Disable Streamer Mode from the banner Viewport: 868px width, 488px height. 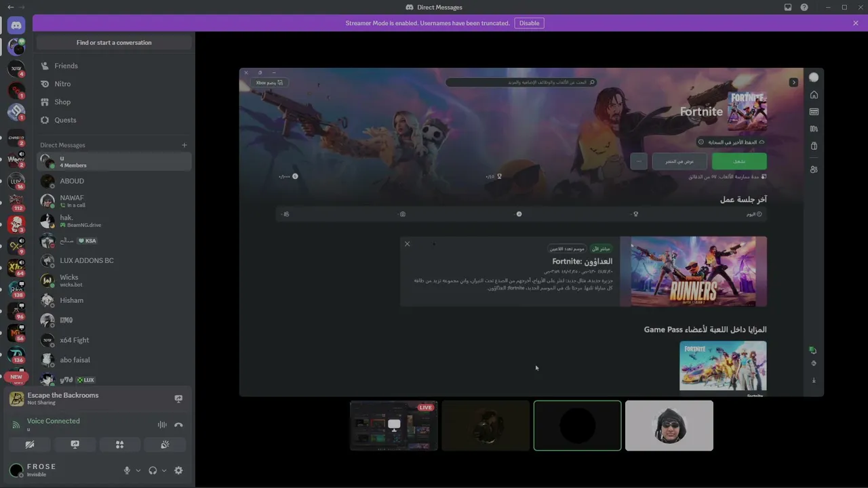pyautogui.click(x=529, y=23)
